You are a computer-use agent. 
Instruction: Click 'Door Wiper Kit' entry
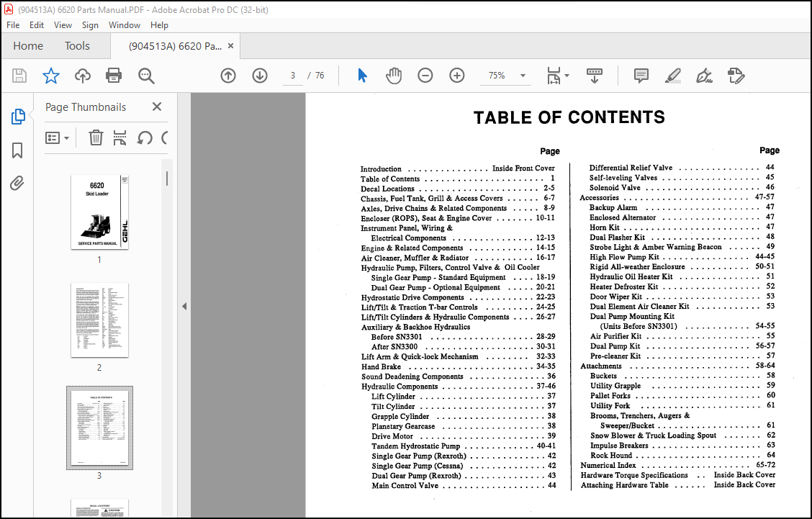click(x=615, y=297)
